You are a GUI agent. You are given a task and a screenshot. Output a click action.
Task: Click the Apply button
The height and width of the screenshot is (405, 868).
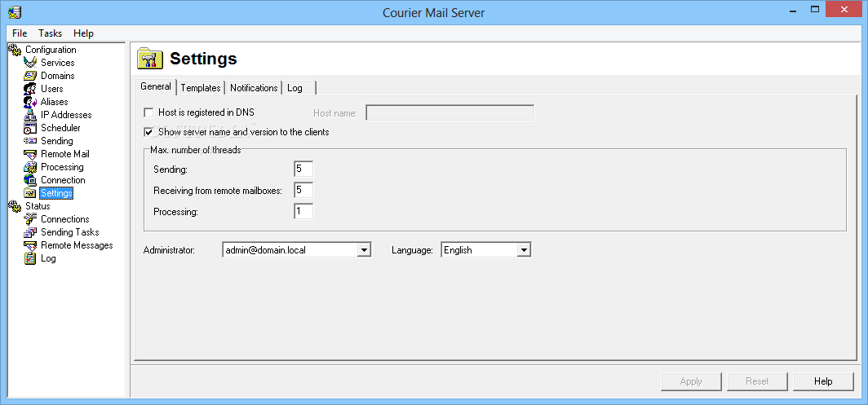click(691, 381)
